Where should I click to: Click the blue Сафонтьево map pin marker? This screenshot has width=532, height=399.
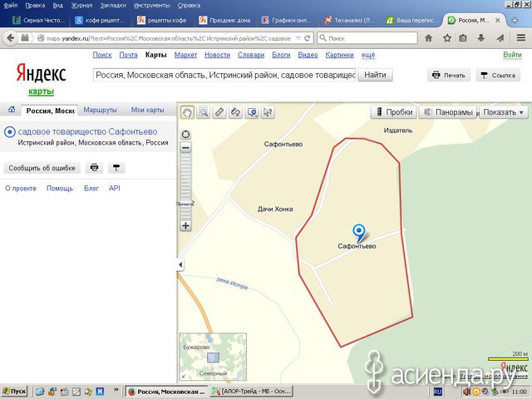(x=358, y=233)
